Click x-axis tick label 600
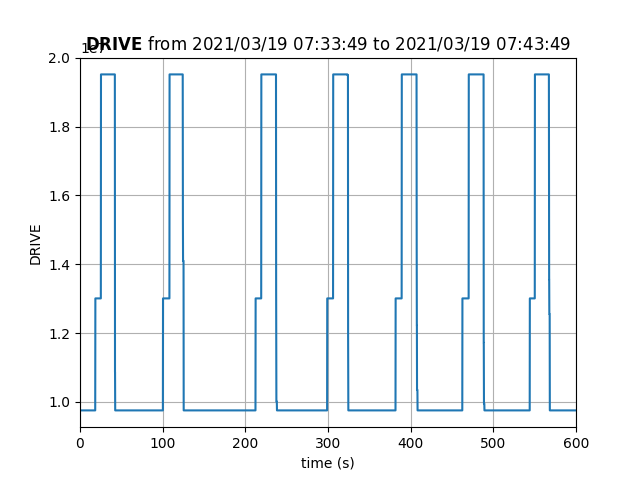The image size is (640, 480). point(576,443)
